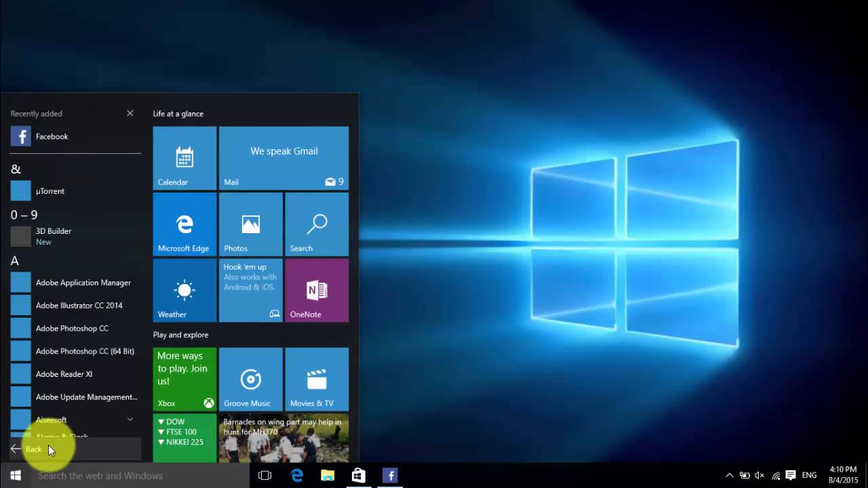Open 3D Builder app
The height and width of the screenshot is (488, 868).
click(x=75, y=237)
